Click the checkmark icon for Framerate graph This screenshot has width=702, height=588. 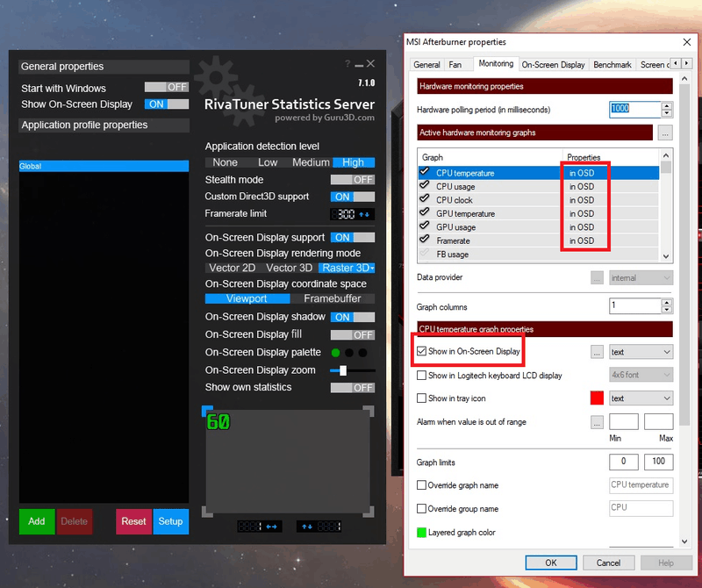click(x=424, y=239)
